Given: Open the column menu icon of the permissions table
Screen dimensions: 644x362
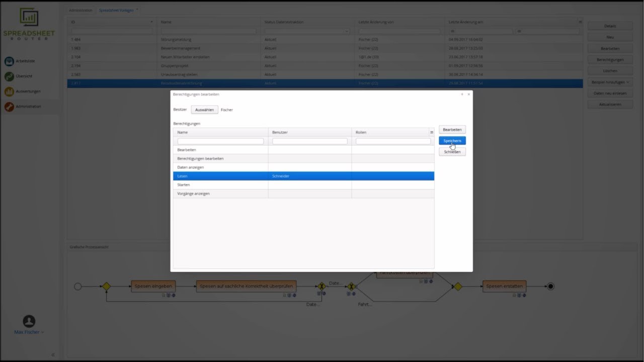Looking at the screenshot, I should point(431,132).
